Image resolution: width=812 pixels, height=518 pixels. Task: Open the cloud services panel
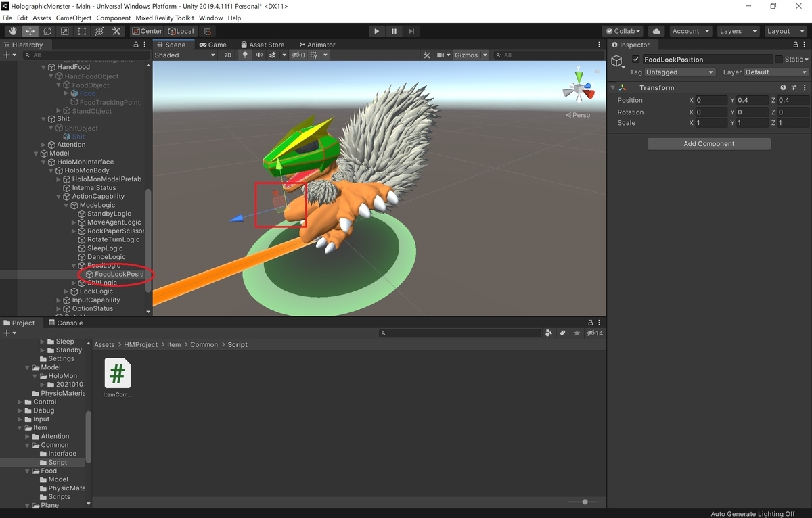point(656,31)
